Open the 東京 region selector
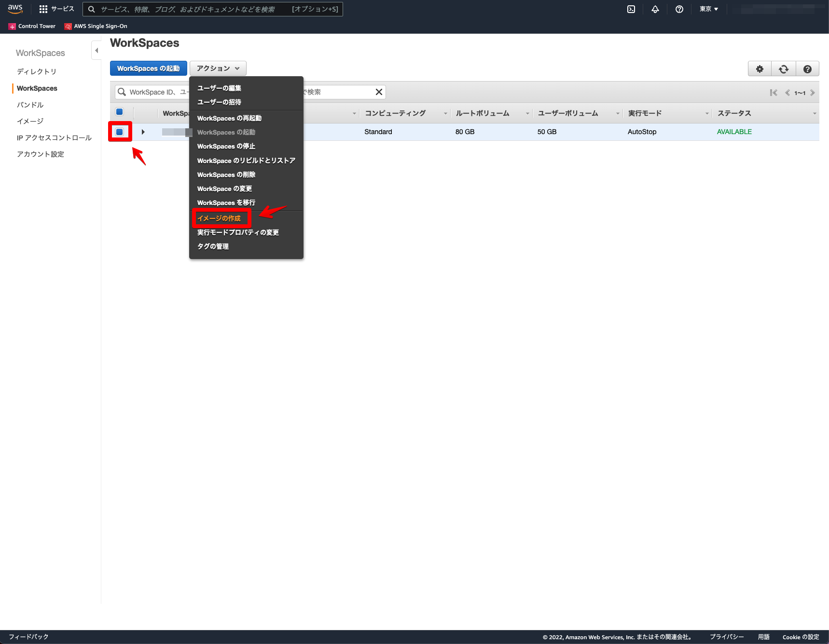The height and width of the screenshot is (644, 829). 708,9
